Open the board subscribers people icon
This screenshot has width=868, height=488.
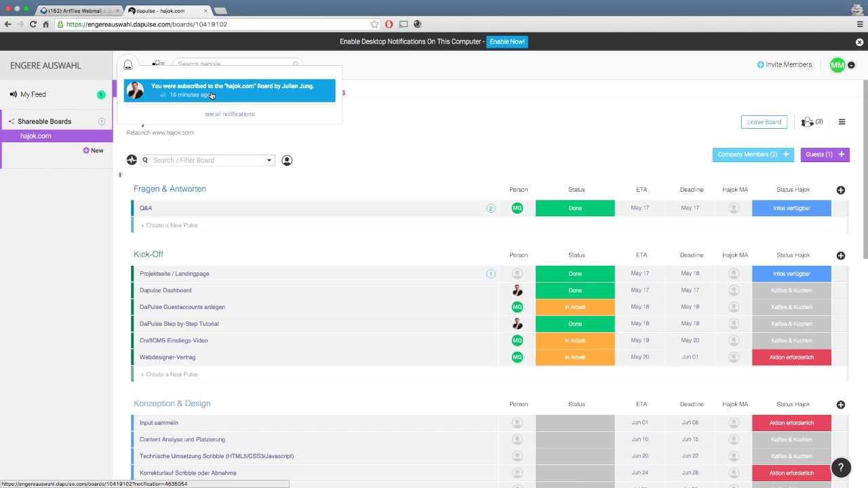point(812,122)
